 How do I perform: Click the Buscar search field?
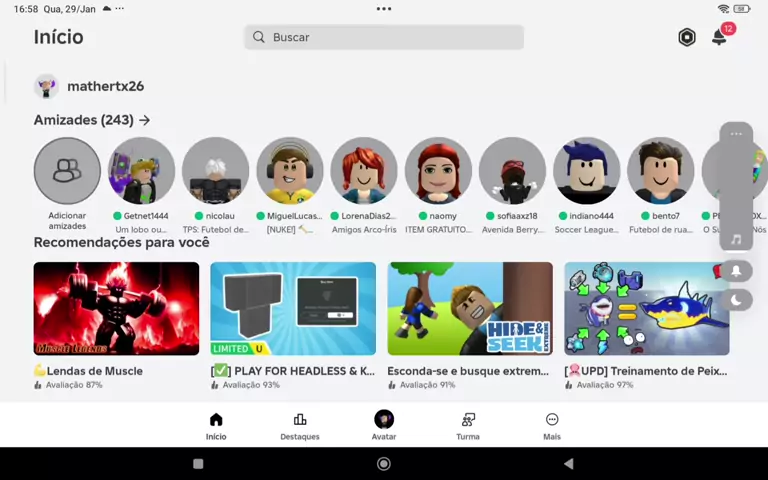(x=384, y=37)
